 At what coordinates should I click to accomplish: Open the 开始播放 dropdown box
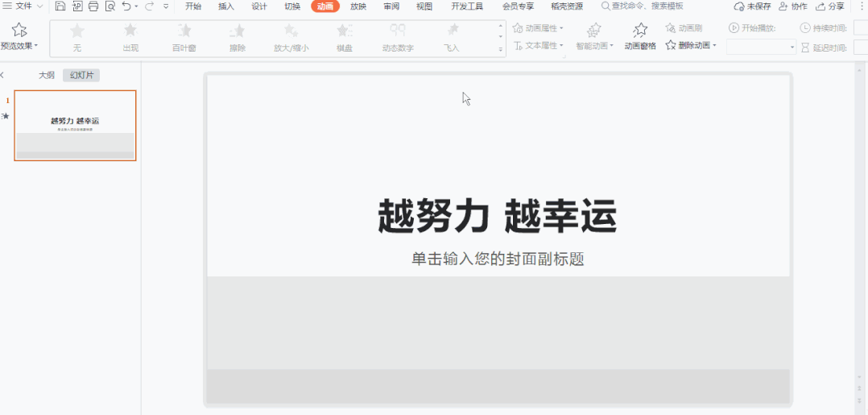click(x=761, y=47)
